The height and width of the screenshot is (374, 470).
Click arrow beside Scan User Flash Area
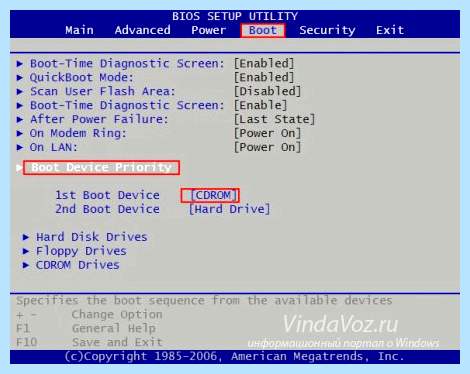20,92
